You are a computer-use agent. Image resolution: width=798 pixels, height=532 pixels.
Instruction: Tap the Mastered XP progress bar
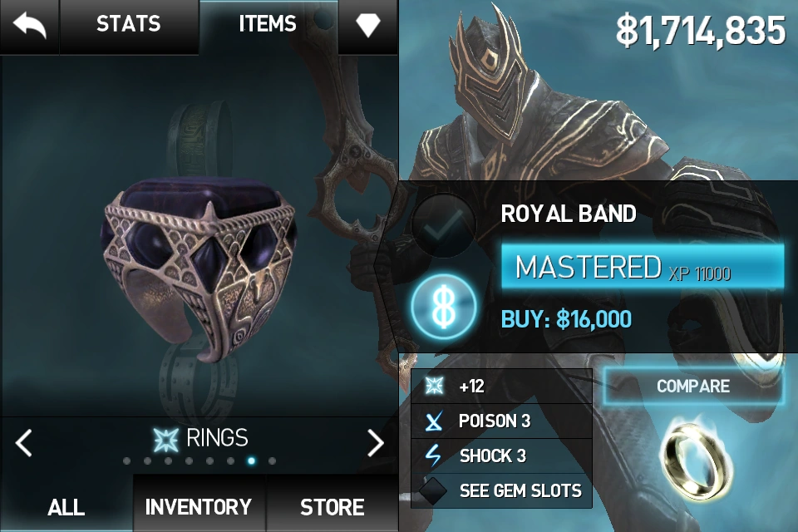[643, 267]
